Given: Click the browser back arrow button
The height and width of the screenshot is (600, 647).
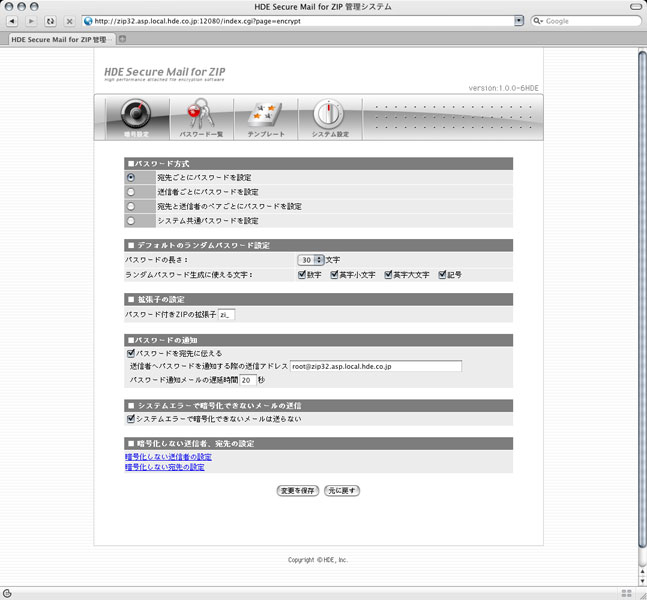Looking at the screenshot, I should click(12, 21).
